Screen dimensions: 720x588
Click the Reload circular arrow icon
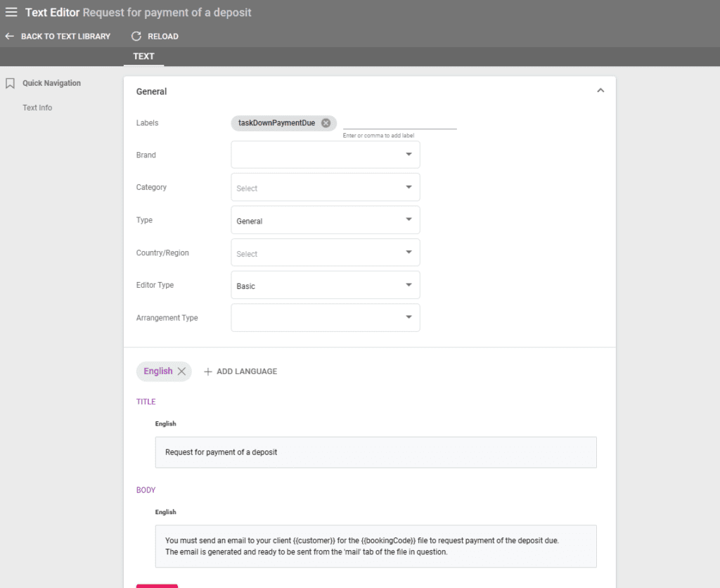136,36
